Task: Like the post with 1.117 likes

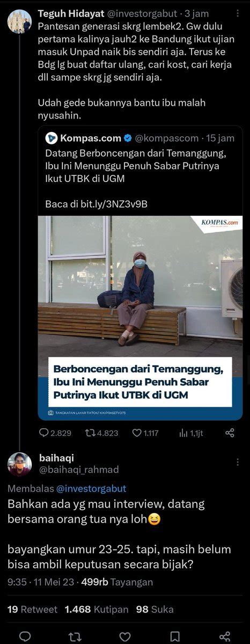Action: [137, 433]
